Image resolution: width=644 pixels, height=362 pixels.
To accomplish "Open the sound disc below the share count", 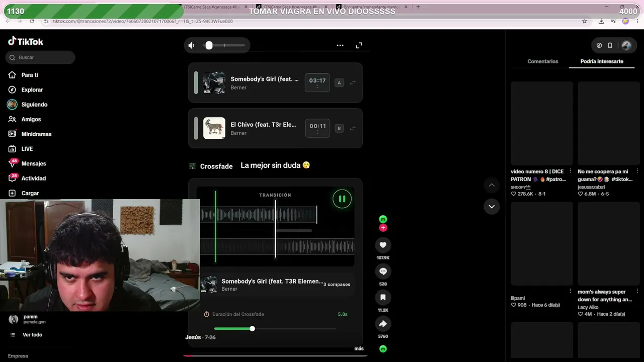I will [383, 349].
